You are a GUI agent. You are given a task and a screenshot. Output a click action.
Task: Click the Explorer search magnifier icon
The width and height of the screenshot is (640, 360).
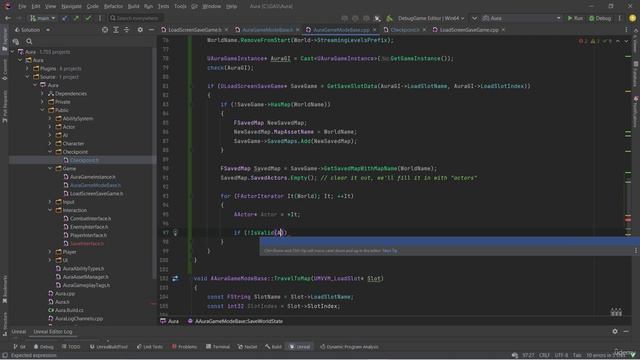point(29,41)
